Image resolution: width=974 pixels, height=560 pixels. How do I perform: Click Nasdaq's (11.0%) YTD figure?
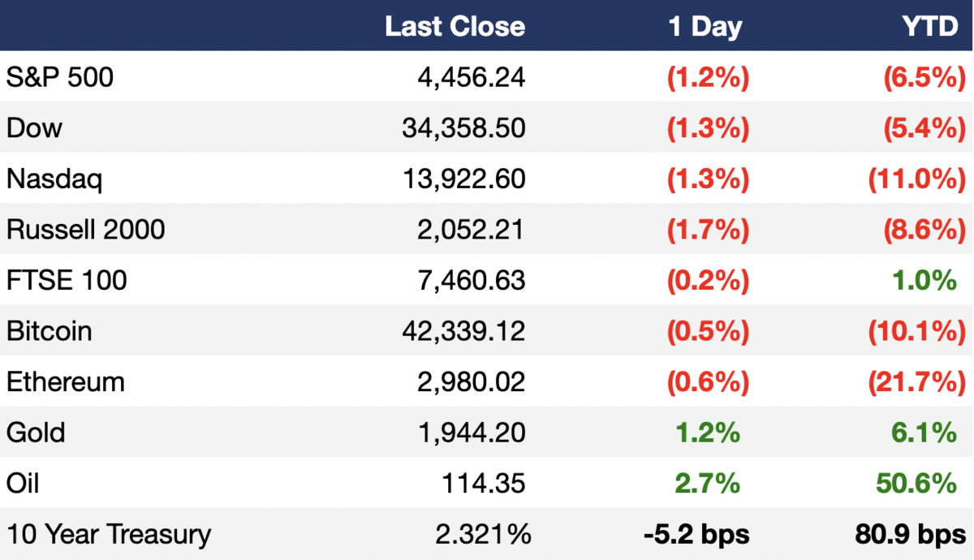pyautogui.click(x=917, y=179)
